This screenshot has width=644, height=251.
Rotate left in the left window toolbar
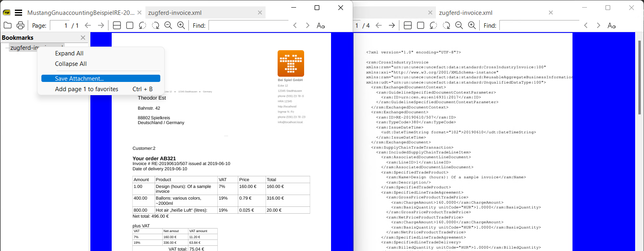coord(143,25)
